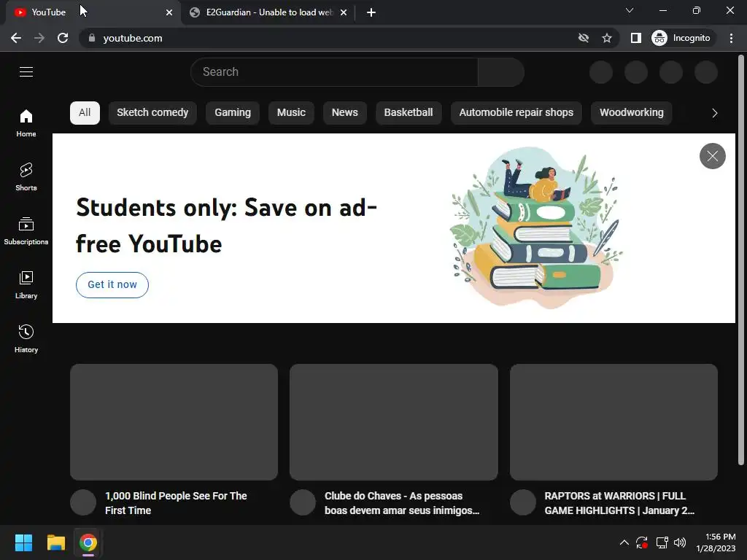Viewport: 747px width, 560px height.
Task: Select the Automobile repair shops chip
Action: click(516, 113)
